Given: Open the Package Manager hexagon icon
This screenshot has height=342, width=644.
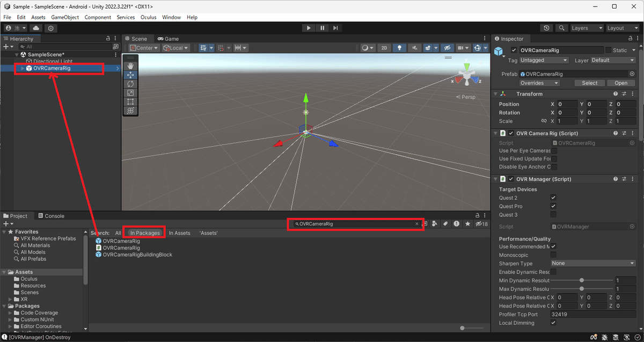Looking at the screenshot, I should pyautogui.click(x=51, y=28).
